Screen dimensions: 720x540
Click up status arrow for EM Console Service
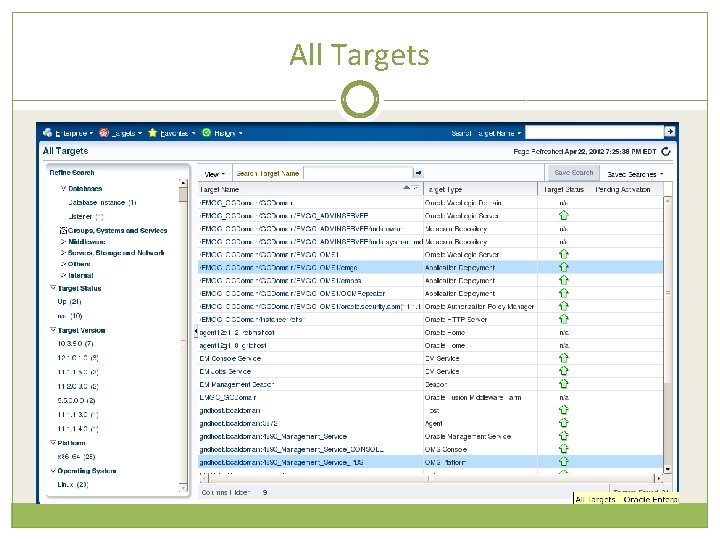tap(563, 358)
